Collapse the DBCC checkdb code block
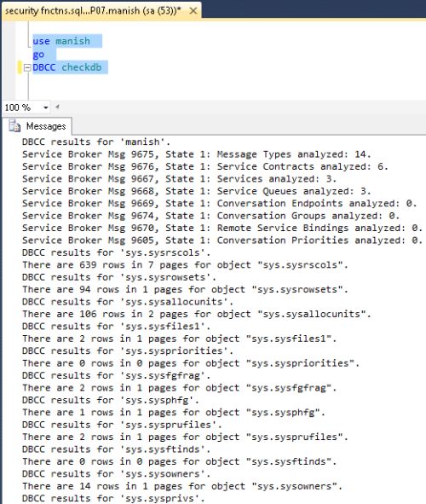The image size is (426, 504). click(27, 68)
